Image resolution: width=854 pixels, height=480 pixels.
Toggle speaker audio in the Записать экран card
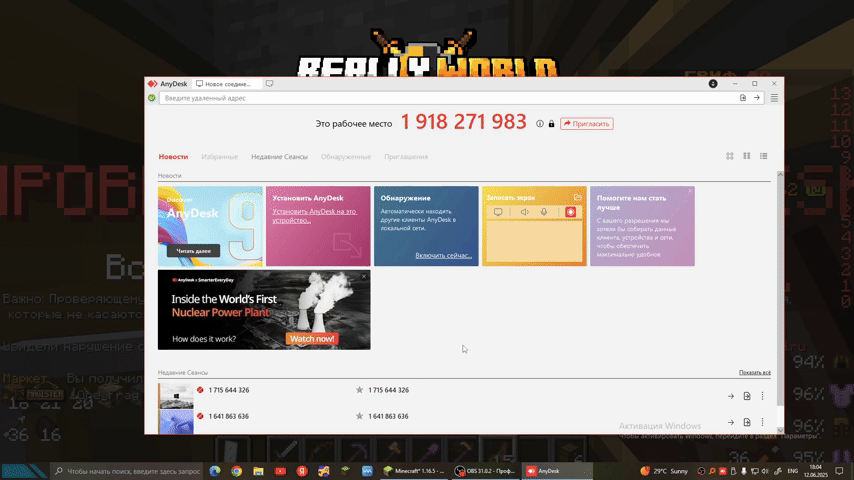524,212
